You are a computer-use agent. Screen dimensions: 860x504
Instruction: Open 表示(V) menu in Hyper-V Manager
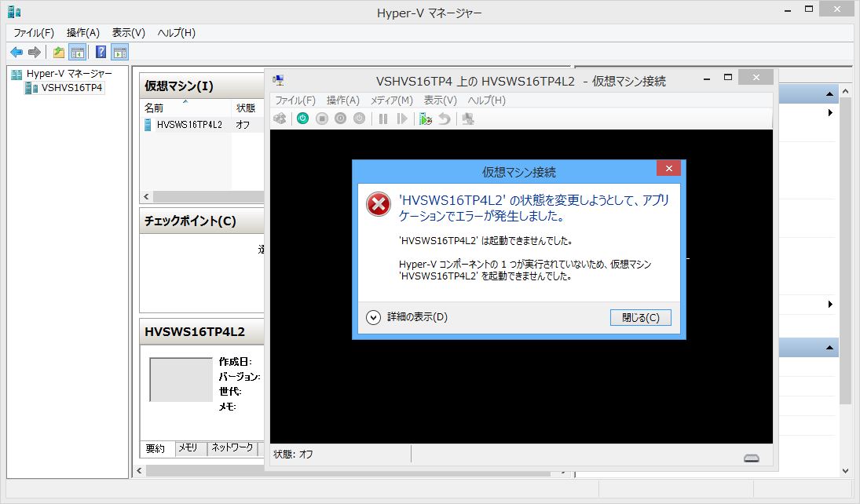coord(128,33)
